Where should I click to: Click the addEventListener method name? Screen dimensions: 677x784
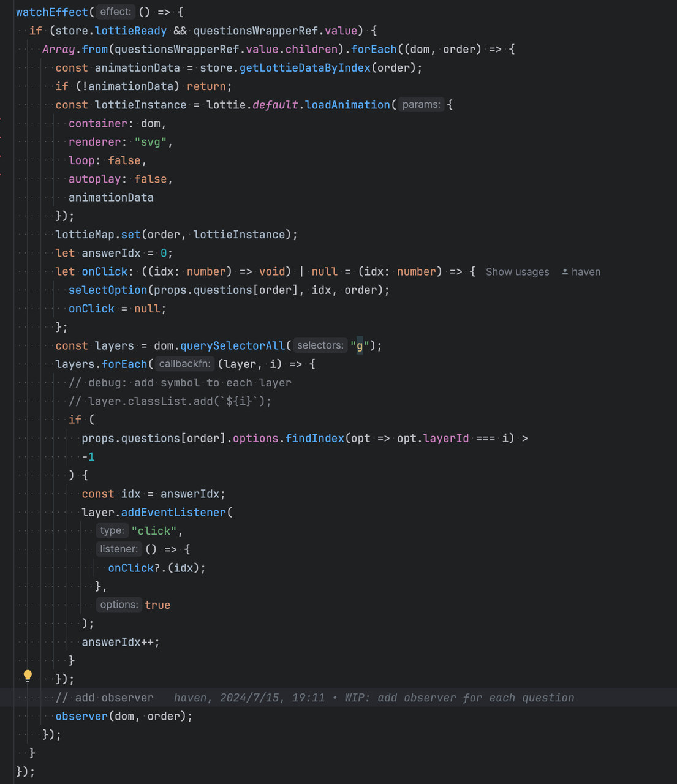(x=173, y=513)
